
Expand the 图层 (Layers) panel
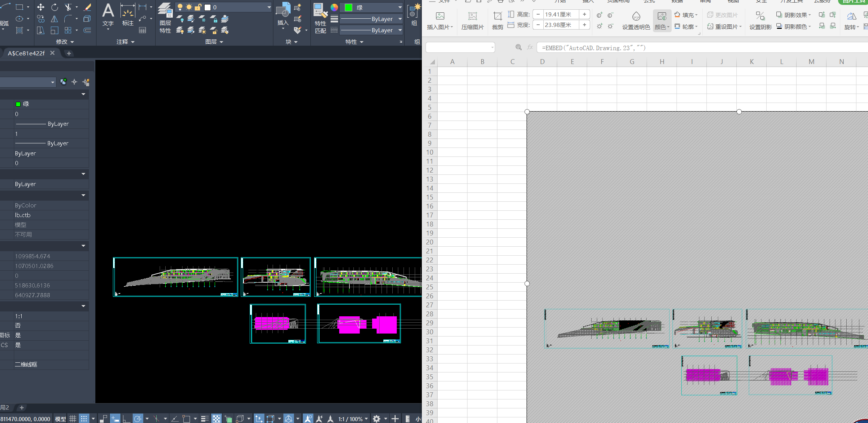coord(214,42)
